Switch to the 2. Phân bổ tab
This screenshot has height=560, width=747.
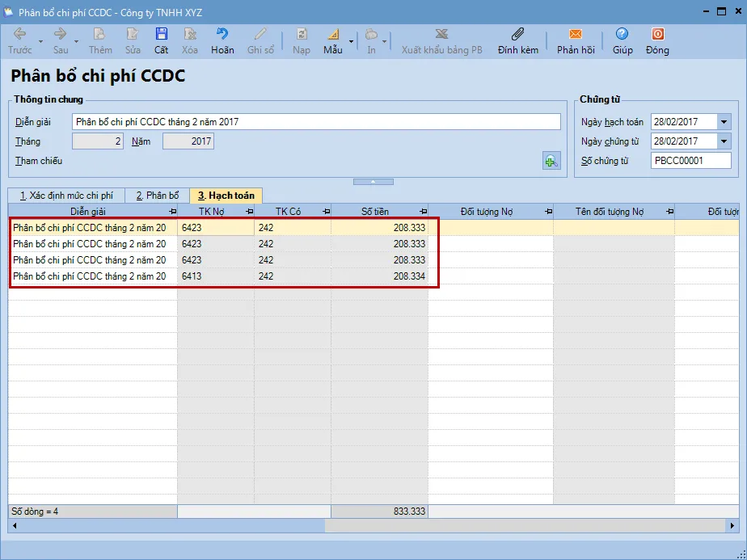pyautogui.click(x=157, y=196)
